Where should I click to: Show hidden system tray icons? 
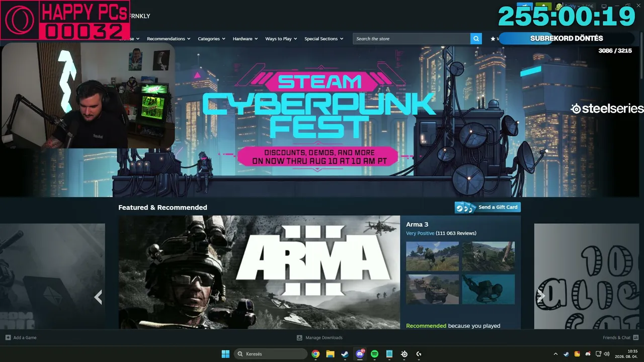click(x=555, y=354)
